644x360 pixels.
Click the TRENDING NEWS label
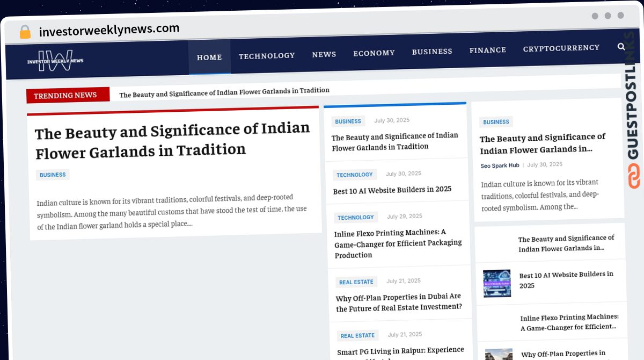68,95
